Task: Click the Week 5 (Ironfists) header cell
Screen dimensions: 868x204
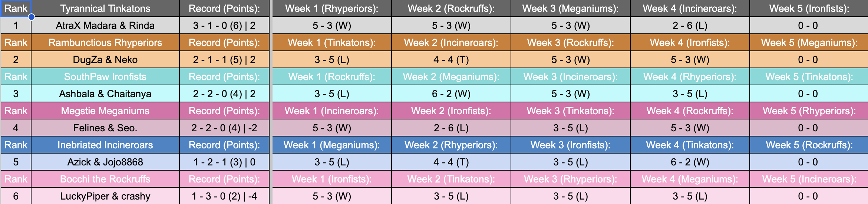Action: 809,9
